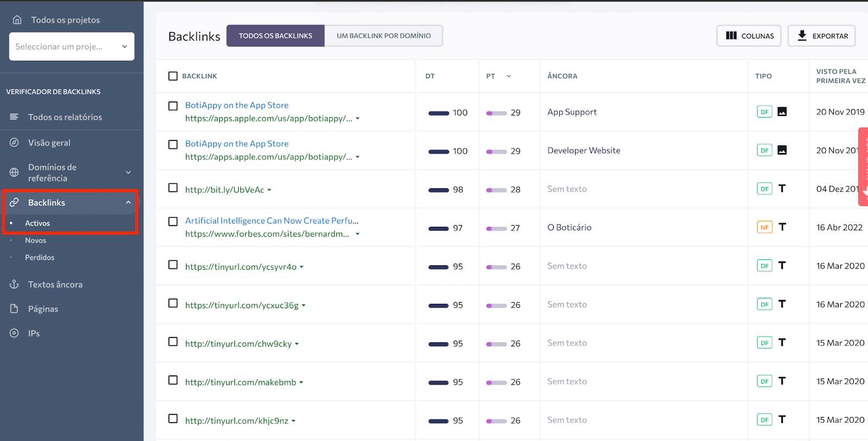Click the NF badge in O Boticário row
The image size is (868, 441).
[x=764, y=227]
